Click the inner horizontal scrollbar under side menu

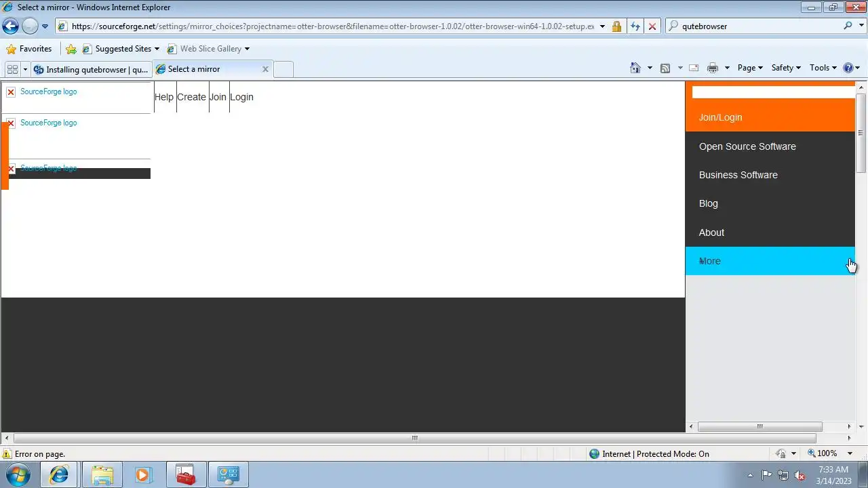coord(759,426)
